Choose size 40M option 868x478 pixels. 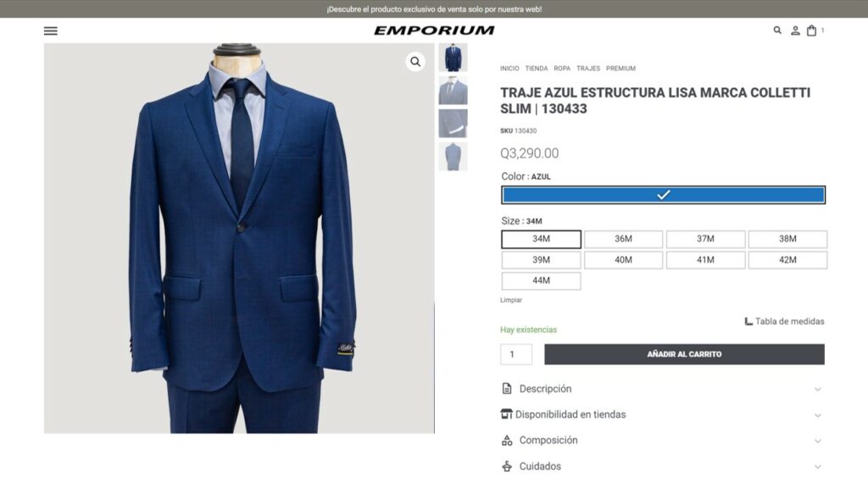pyautogui.click(x=623, y=260)
